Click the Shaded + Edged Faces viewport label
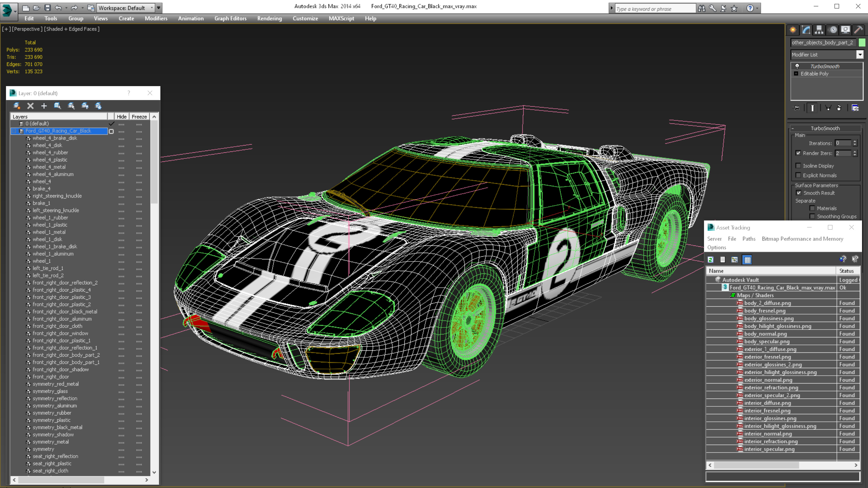Screen dimensions: 868x488 pyautogui.click(x=72, y=29)
